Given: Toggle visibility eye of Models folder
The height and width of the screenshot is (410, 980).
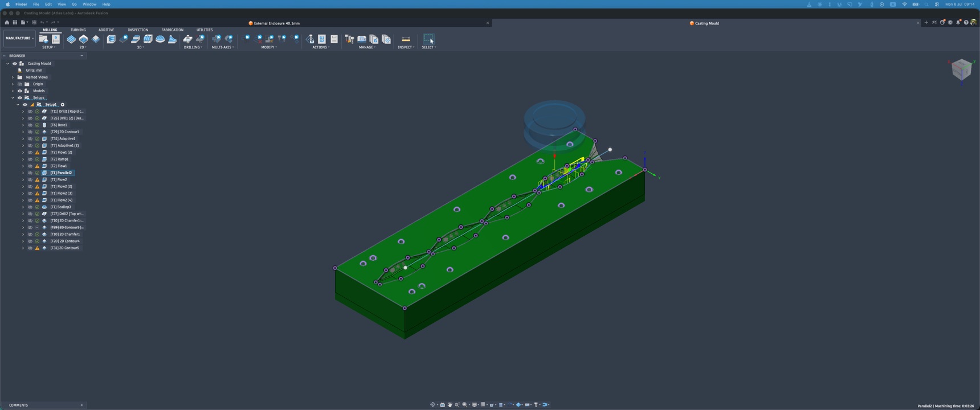Looking at the screenshot, I should pos(20,91).
